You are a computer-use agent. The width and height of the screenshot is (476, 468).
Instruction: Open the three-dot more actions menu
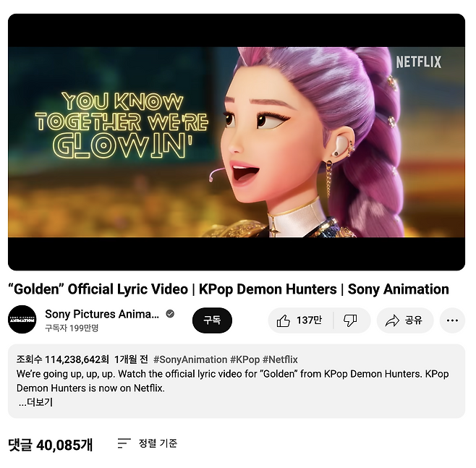(x=452, y=320)
